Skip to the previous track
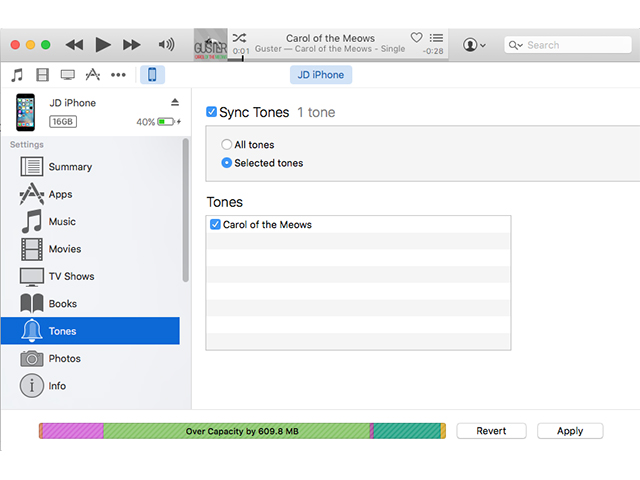 click(74, 45)
